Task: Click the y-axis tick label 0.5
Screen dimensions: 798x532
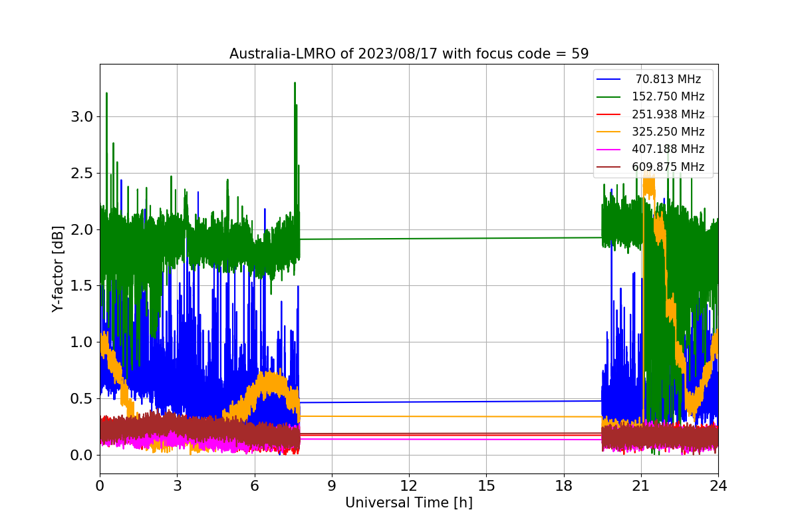Action: (x=82, y=399)
